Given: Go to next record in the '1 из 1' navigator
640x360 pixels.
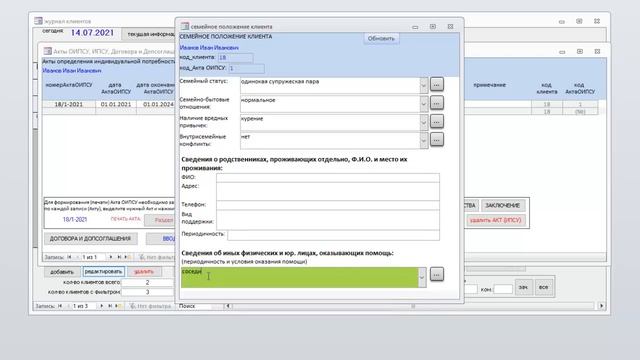Looking at the screenshot, I should (x=111, y=257).
